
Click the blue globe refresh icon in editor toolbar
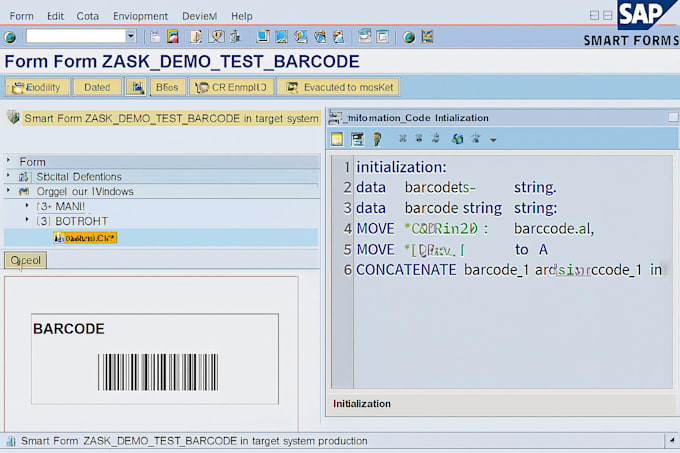click(x=458, y=139)
